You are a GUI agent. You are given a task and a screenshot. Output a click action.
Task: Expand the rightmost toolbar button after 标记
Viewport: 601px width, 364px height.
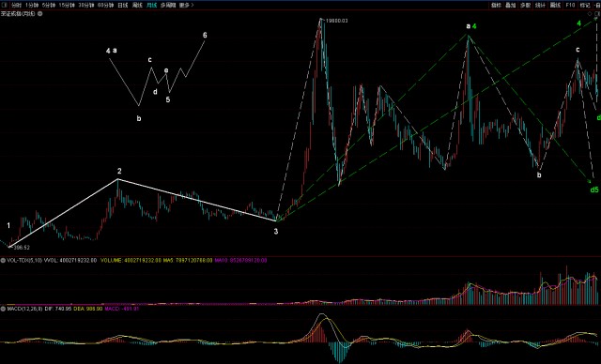(x=597, y=5)
